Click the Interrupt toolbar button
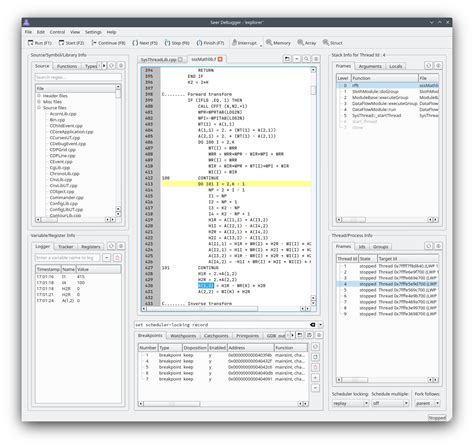 coord(245,43)
